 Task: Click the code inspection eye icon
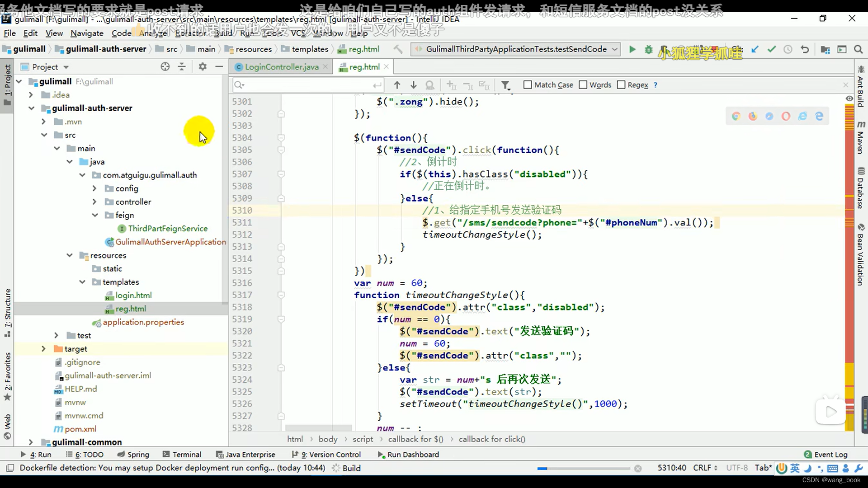click(x=849, y=99)
